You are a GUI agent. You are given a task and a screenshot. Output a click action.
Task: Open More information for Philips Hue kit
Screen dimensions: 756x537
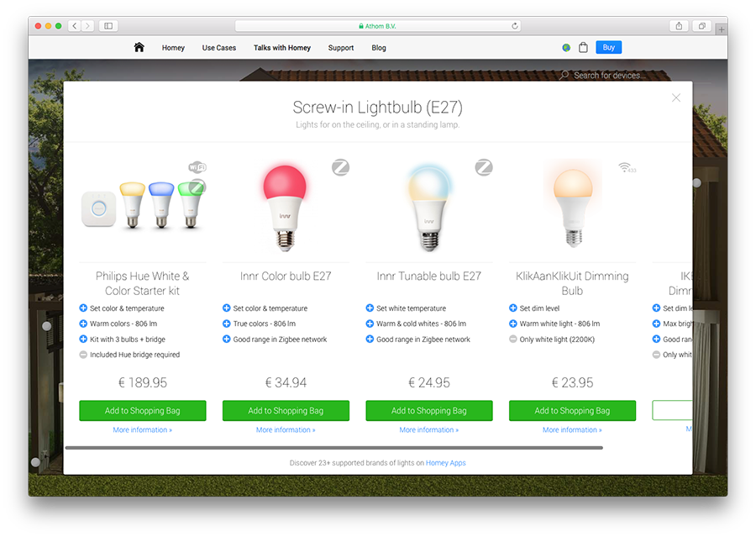pyautogui.click(x=142, y=430)
